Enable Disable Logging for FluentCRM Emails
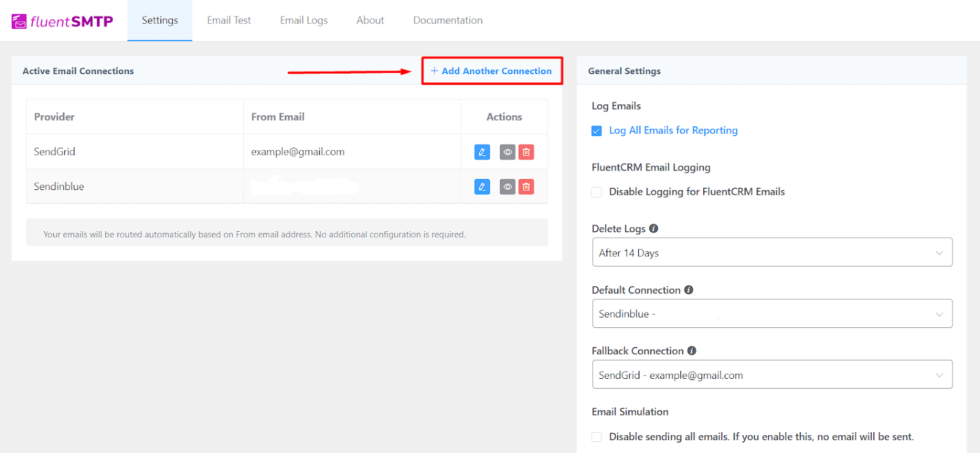Screen dimensions: 980x453 coord(597,192)
